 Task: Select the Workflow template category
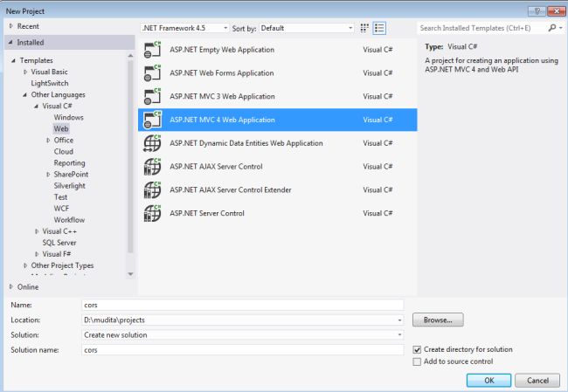click(x=69, y=220)
